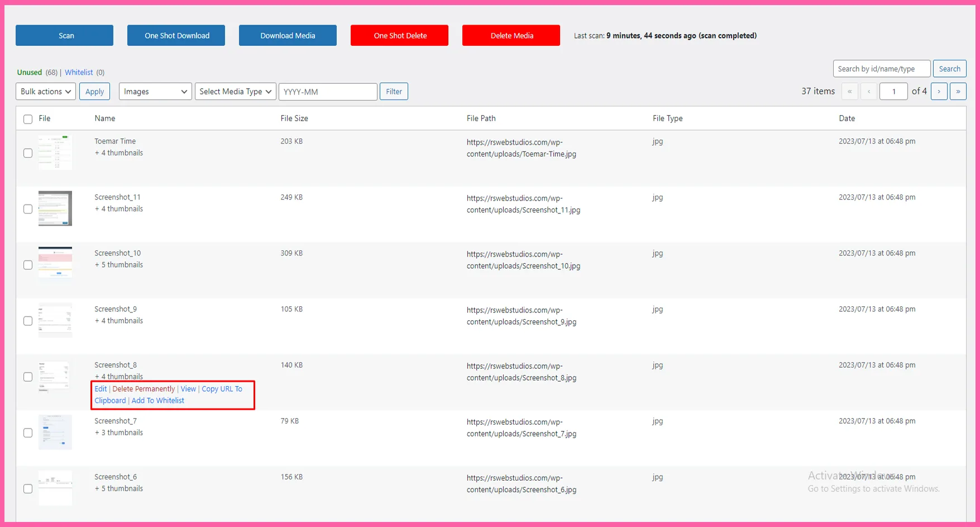This screenshot has height=527, width=980.
Task: Add Screenshot_8 to whitelist
Action: (158, 401)
